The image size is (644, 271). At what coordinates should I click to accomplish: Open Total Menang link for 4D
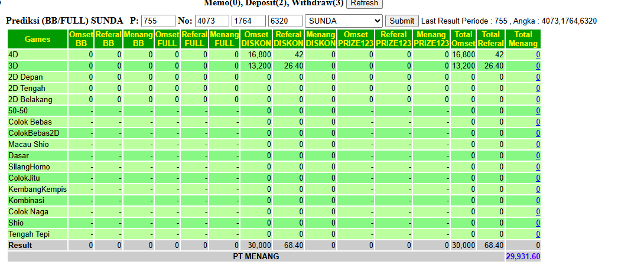pos(538,54)
